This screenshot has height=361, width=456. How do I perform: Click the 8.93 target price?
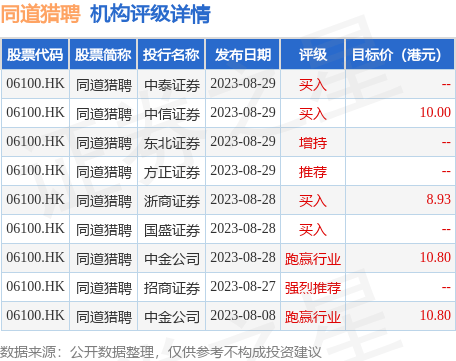click(438, 199)
